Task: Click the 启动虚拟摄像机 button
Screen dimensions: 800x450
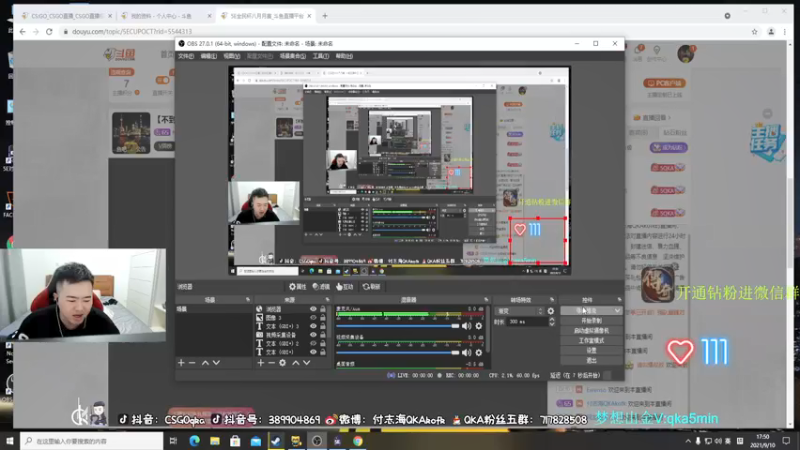Action: pyautogui.click(x=591, y=331)
